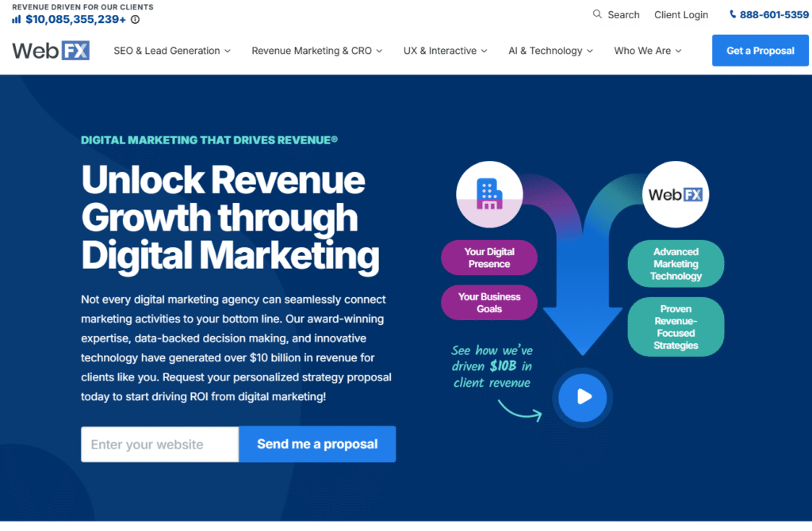The height and width of the screenshot is (531, 812).
Task: Click the $10,085,355,239+ revenue figure
Action: [x=75, y=20]
